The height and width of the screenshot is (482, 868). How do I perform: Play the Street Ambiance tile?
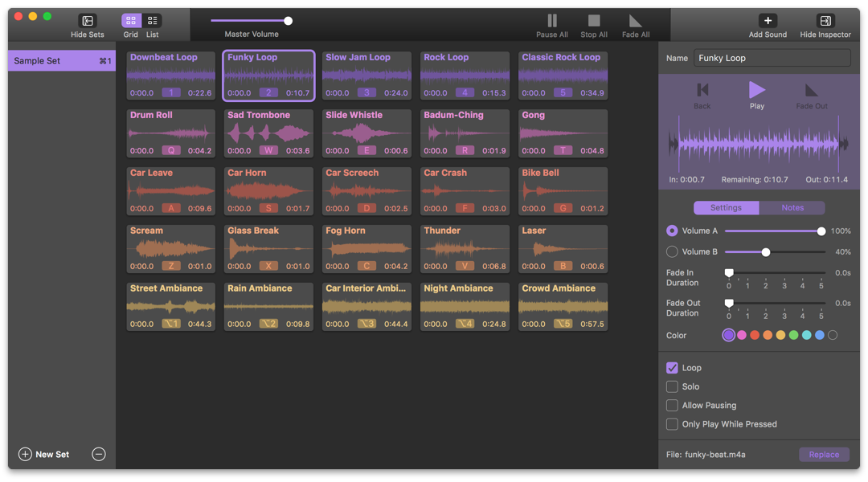(171, 307)
